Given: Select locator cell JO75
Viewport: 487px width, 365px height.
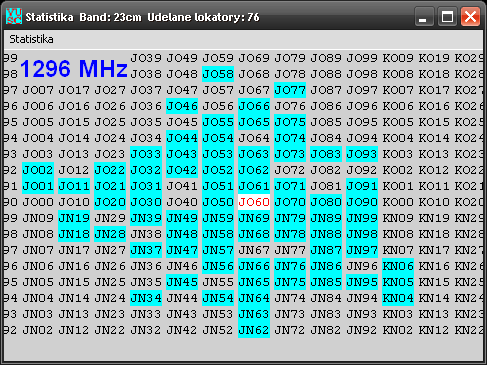Looking at the screenshot, I should click(x=290, y=122).
